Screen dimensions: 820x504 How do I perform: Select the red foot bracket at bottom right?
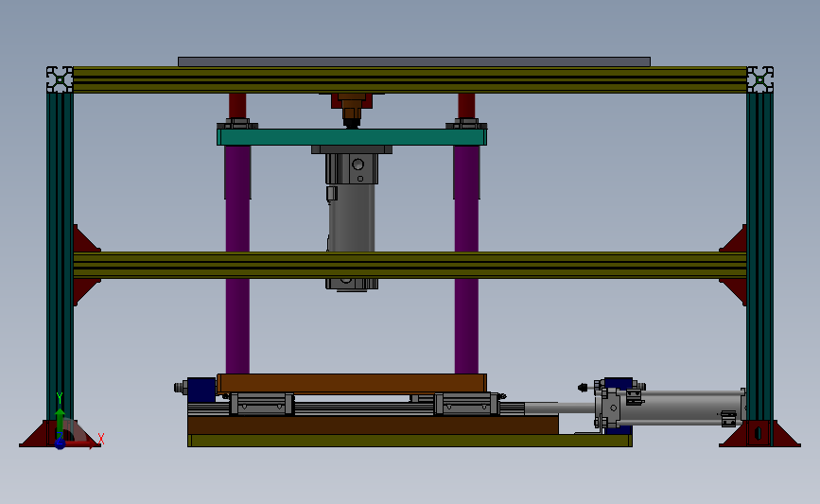[x=759, y=433]
